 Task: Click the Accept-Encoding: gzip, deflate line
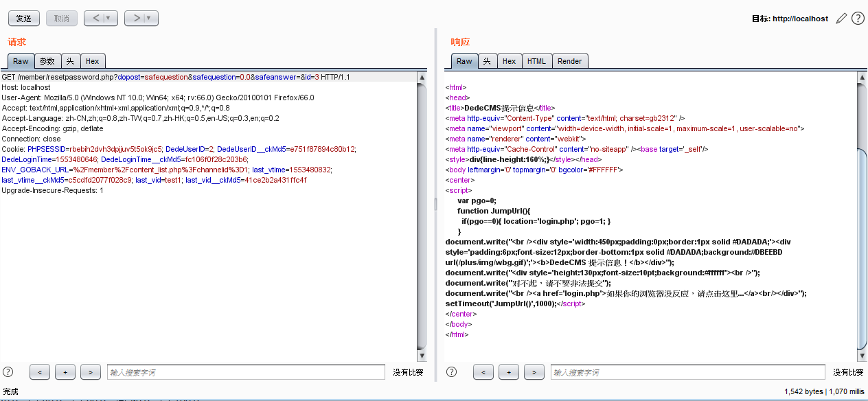pyautogui.click(x=52, y=128)
